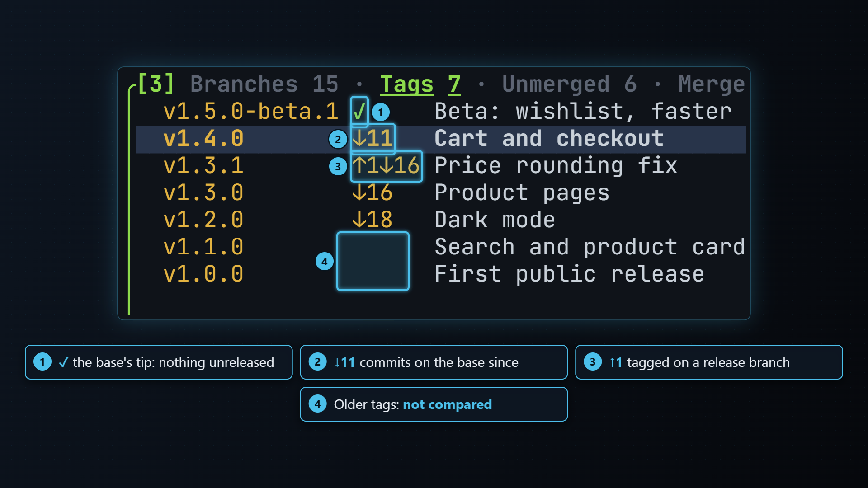Click the 'Price rounding fix' description

(x=556, y=166)
